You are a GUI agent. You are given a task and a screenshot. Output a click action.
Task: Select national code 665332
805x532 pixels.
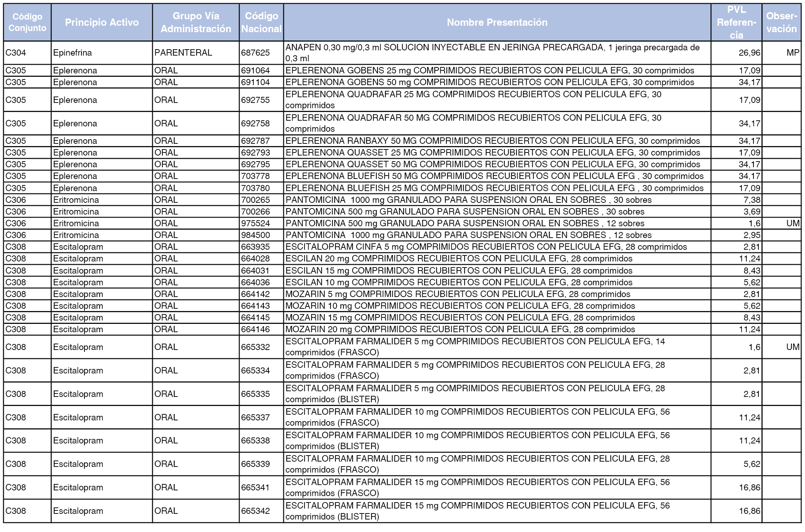point(261,347)
